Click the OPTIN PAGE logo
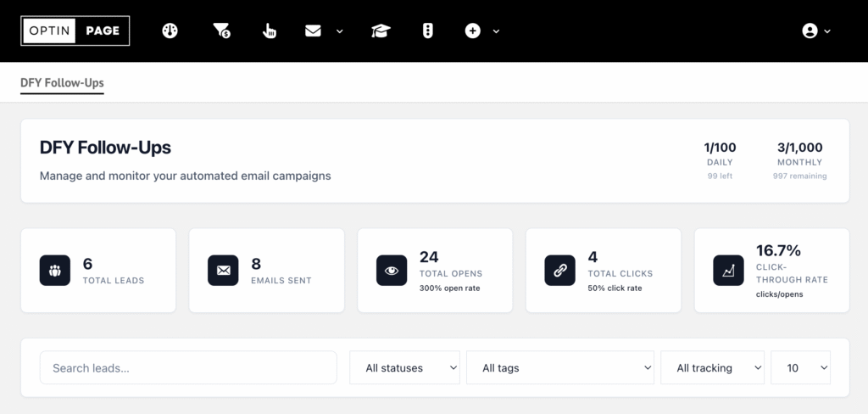The image size is (868, 414). click(75, 31)
